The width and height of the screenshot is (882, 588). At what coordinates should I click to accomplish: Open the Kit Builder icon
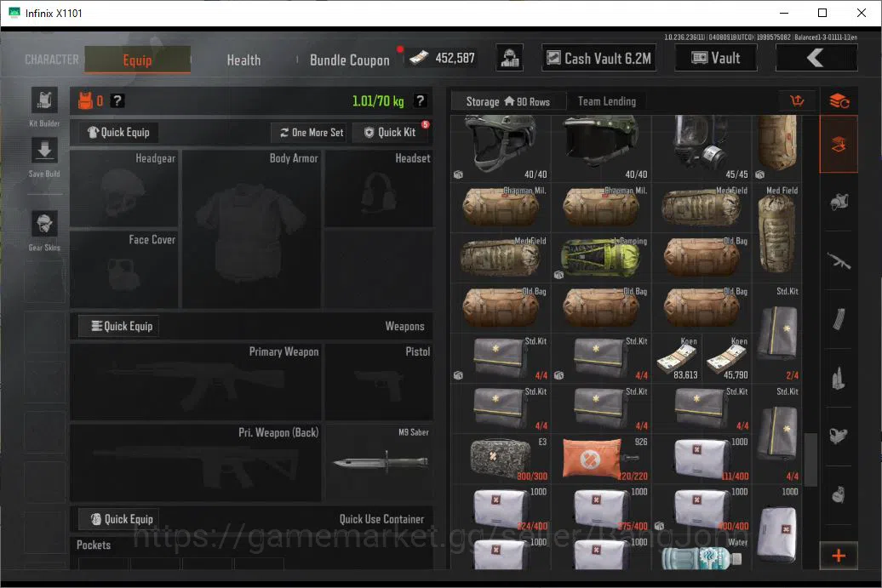point(44,100)
